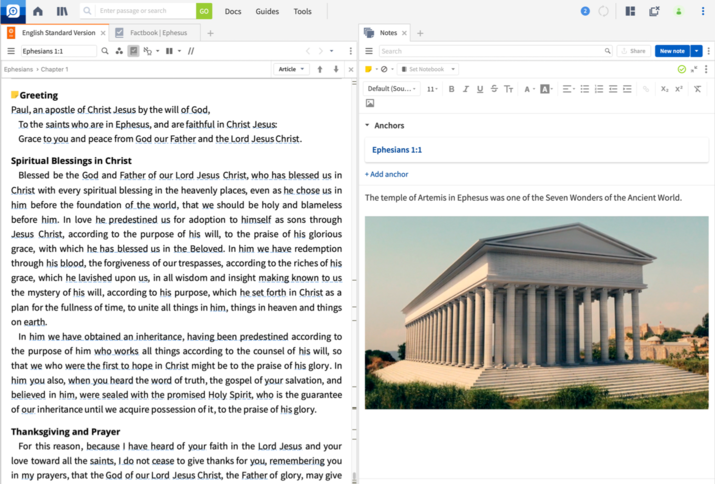Decrease the indent of the note text
This screenshot has height=484, width=715.
613,89
